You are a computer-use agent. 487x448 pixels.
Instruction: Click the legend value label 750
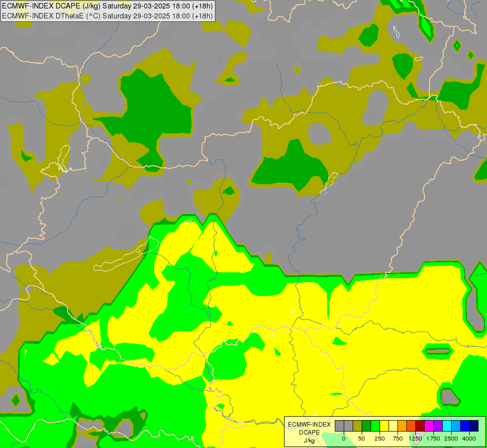click(397, 439)
